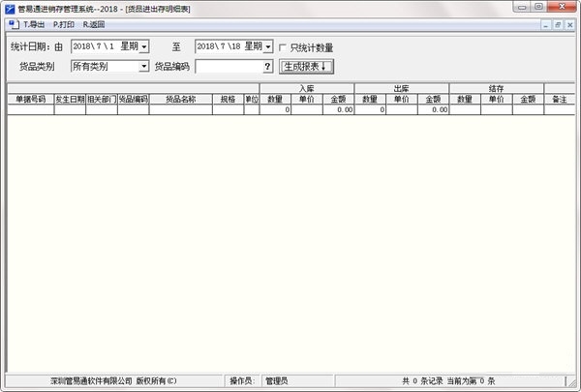Click 深圳管易通软件有限公司 copyright text
The image size is (581, 392).
click(113, 381)
